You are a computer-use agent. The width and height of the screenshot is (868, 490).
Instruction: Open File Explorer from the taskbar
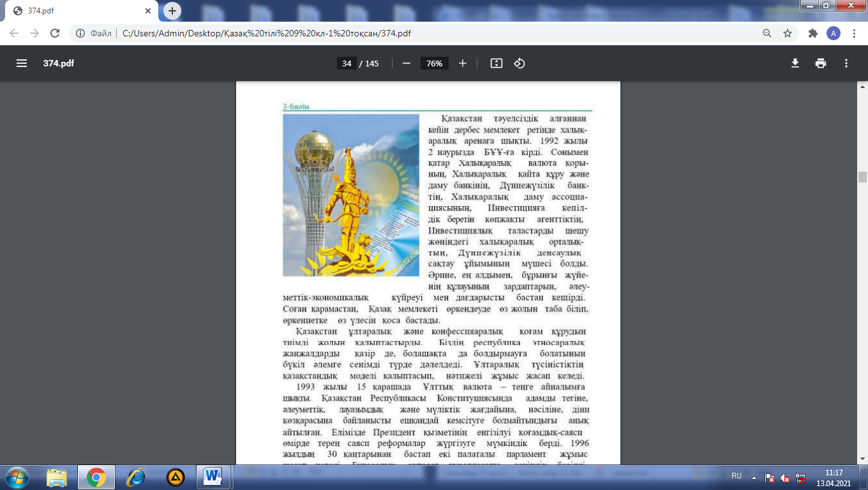[57, 477]
